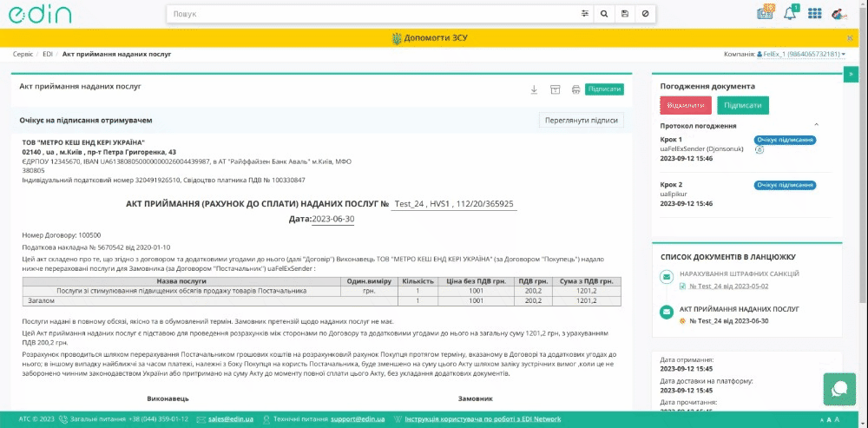The image size is (868, 428).
Task: Go to 'Сервіс' in breadcrumb
Action: 23,55
